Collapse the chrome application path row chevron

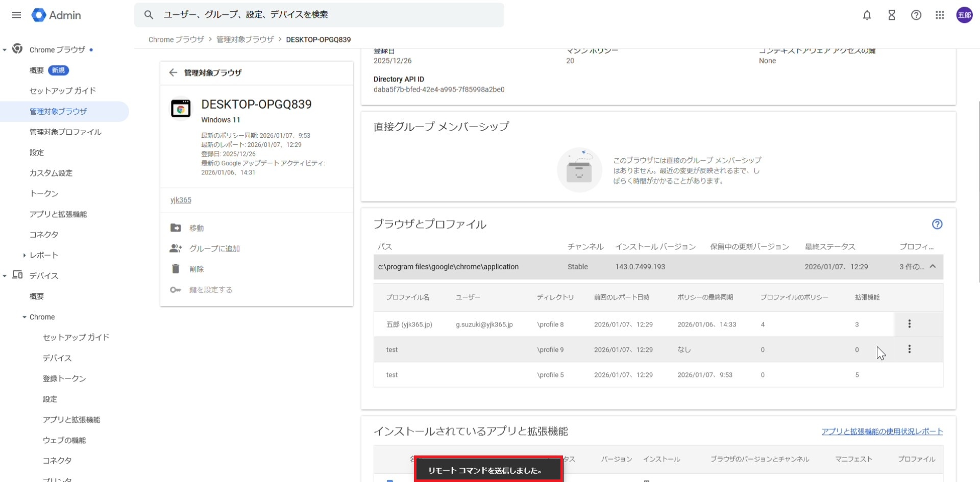point(933,267)
